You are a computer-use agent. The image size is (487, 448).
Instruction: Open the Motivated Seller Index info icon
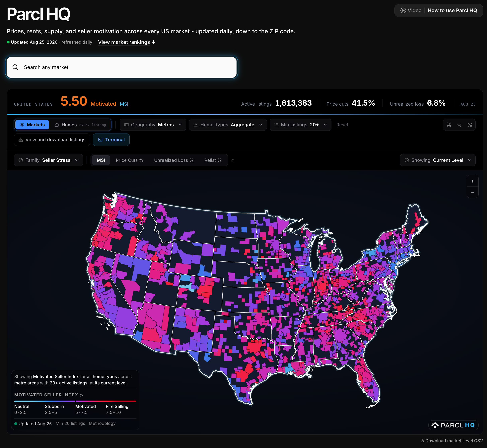(81, 395)
